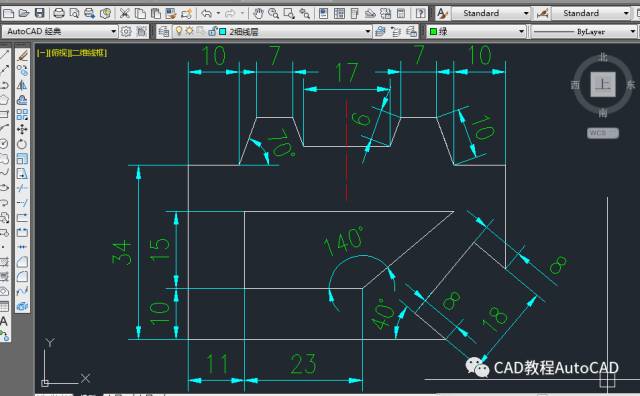Screen dimensions: 640x396
Task: Select the Extend tool
Action: click(22, 203)
